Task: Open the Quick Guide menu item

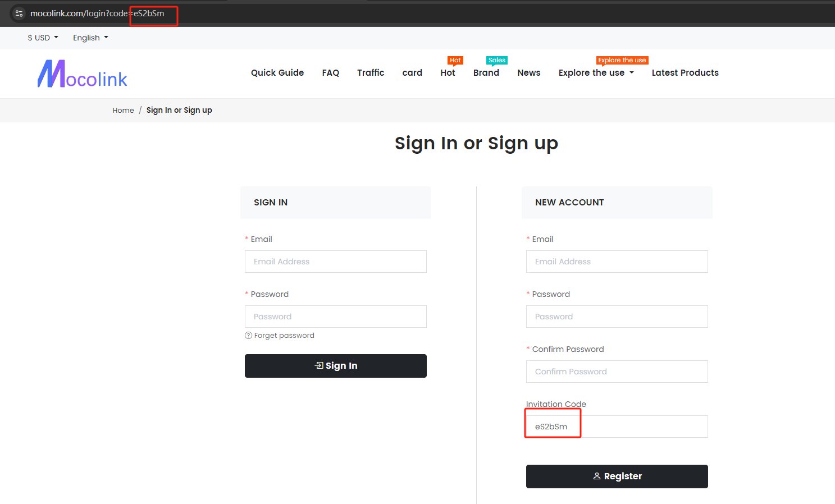Action: (277, 73)
